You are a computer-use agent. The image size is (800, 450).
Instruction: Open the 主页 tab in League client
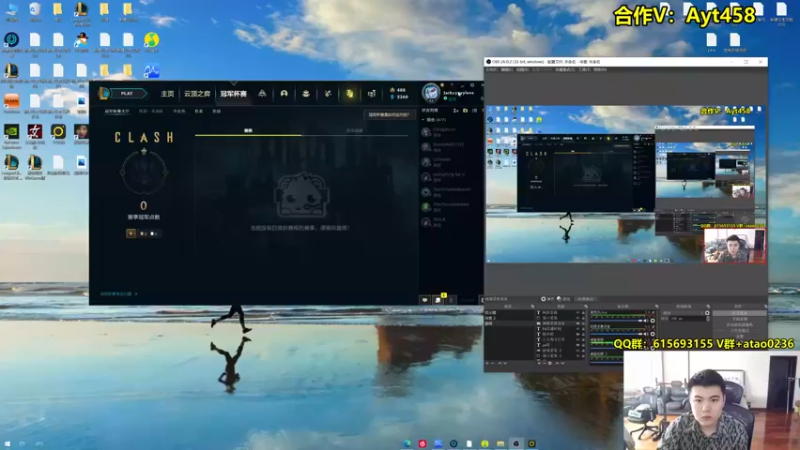pos(167,94)
